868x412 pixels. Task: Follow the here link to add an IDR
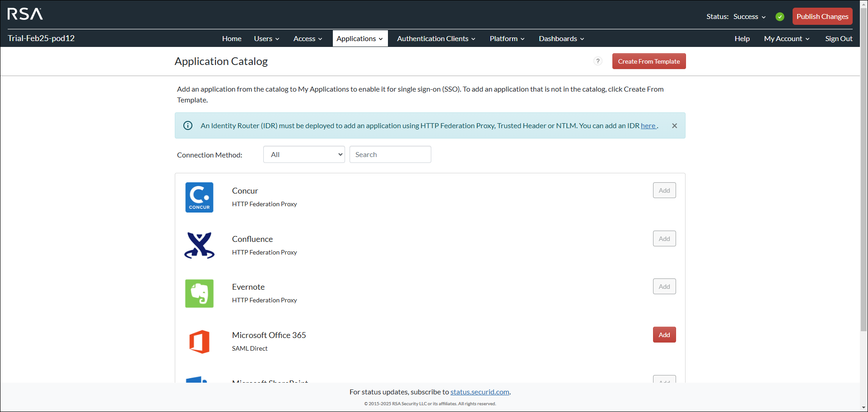(648, 125)
